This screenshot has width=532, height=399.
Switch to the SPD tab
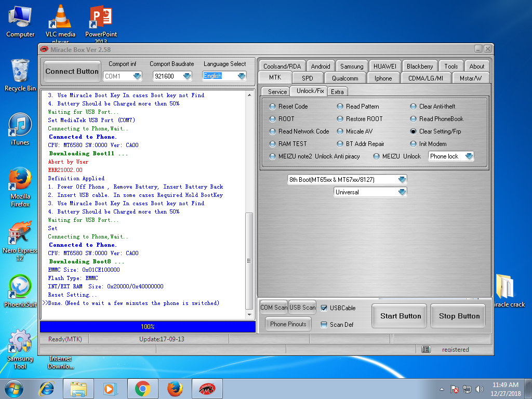308,78
